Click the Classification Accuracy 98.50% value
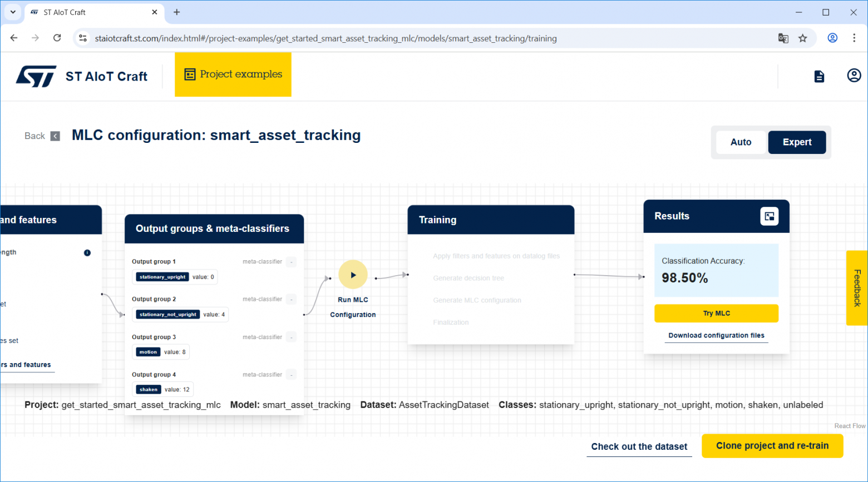The height and width of the screenshot is (482, 868). [685, 278]
